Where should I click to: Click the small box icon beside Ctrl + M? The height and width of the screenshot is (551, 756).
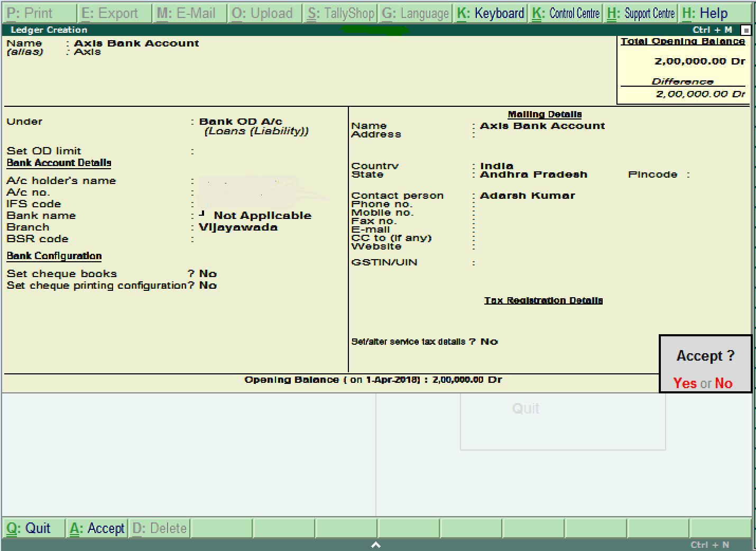coord(745,30)
